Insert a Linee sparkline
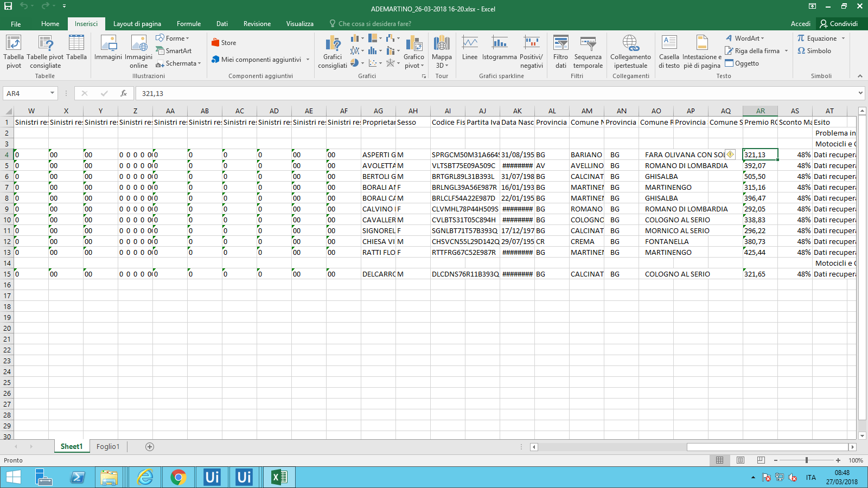Image resolution: width=868 pixels, height=488 pixels. point(470,49)
